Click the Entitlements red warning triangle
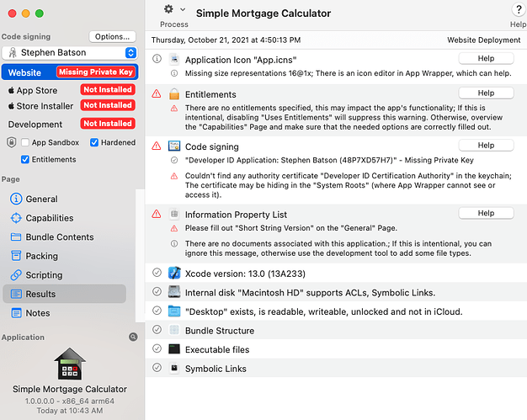Image resolution: width=527 pixels, height=420 pixels. [x=157, y=93]
